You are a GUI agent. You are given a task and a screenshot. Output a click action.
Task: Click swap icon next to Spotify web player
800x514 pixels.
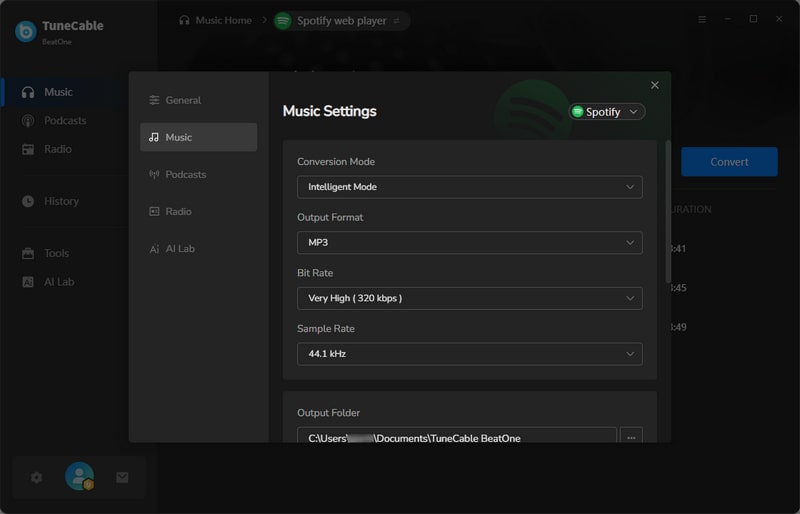pos(396,20)
